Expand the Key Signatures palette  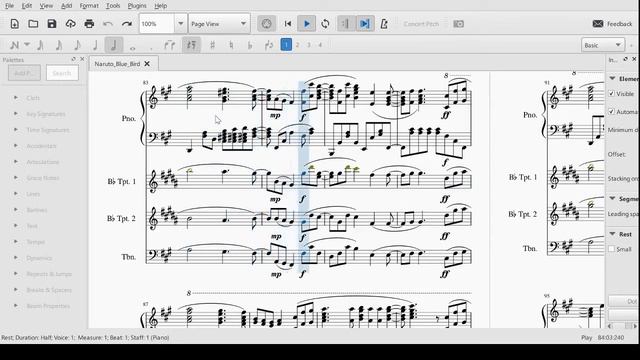coord(16,114)
